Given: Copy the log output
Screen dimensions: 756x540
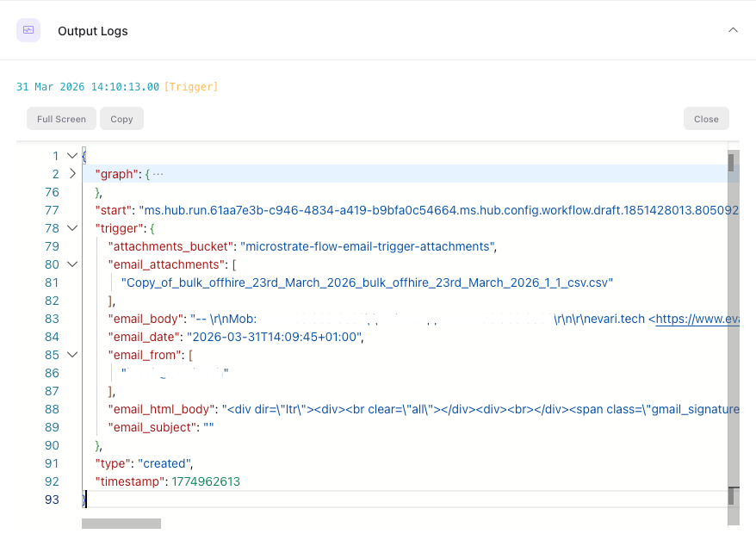Looking at the screenshot, I should (121, 119).
